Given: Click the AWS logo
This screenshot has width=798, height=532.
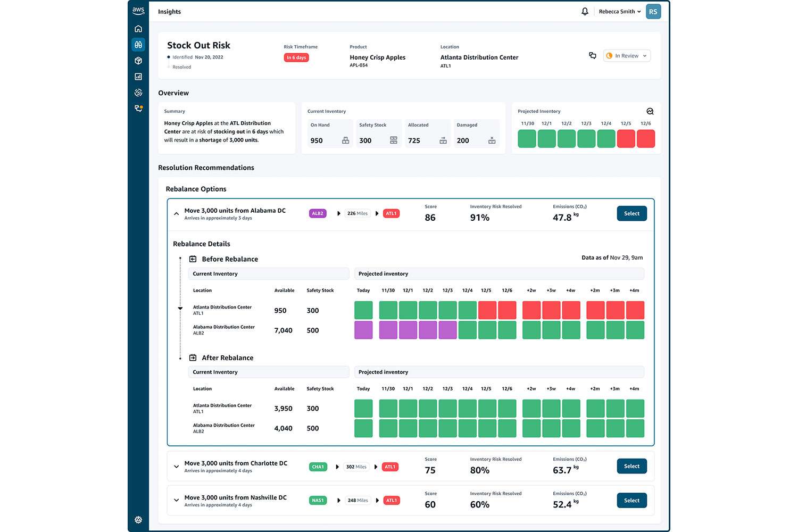Looking at the screenshot, I should (138, 11).
